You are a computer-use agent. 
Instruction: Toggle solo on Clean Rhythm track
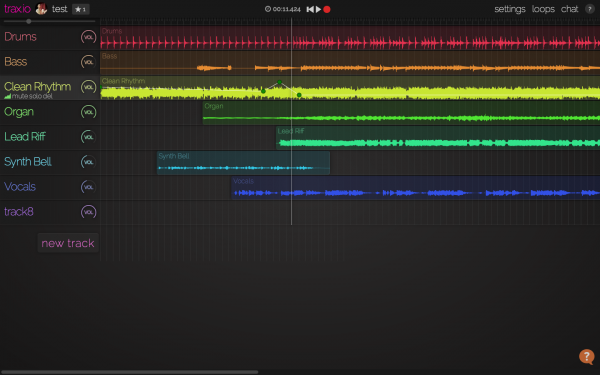tap(34, 96)
